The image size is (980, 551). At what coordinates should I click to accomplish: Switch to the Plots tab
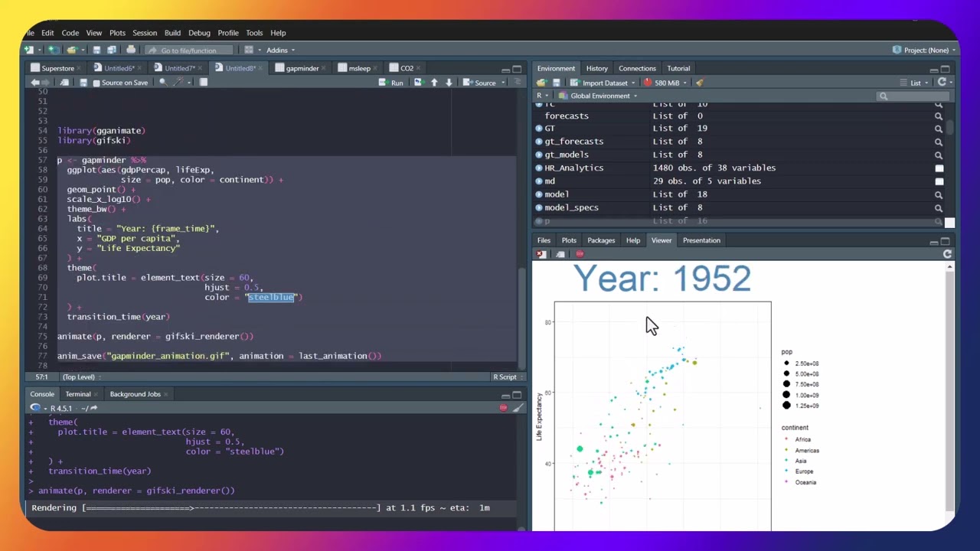[569, 240]
